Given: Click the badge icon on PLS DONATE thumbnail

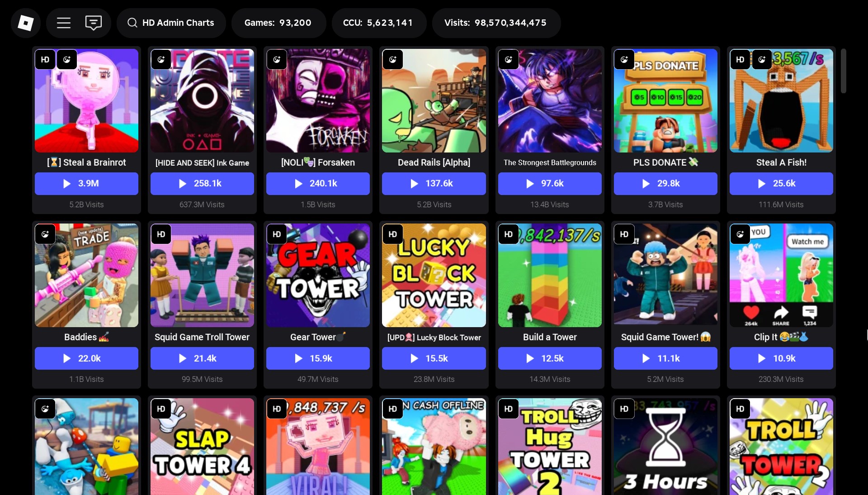Looking at the screenshot, I should [624, 59].
